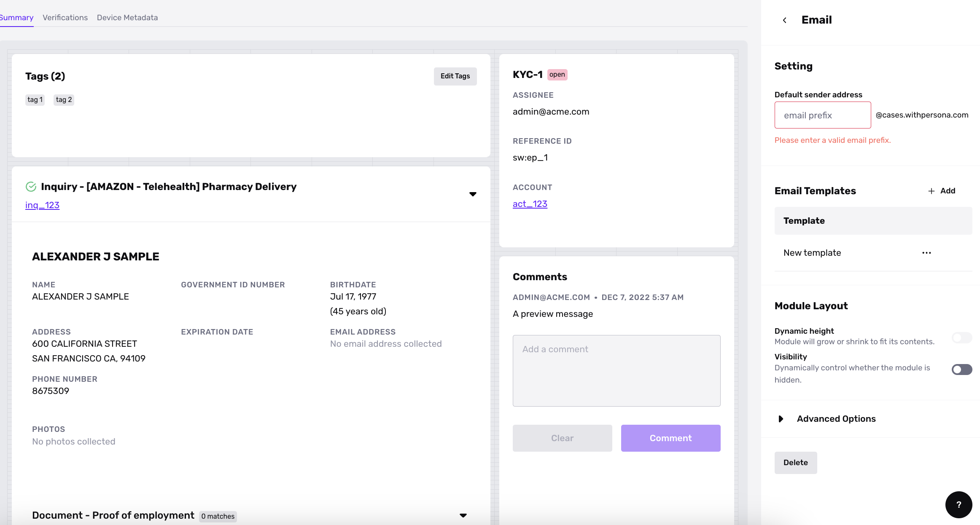Image resolution: width=980 pixels, height=525 pixels.
Task: Switch to the Device Metadata tab
Action: pos(127,17)
